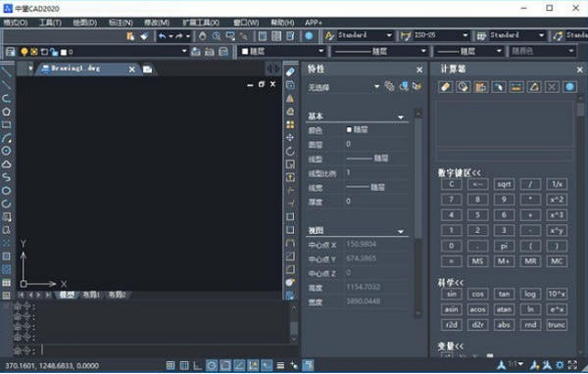Click the sqrt calculator button
The width and height of the screenshot is (588, 374).
click(x=504, y=184)
